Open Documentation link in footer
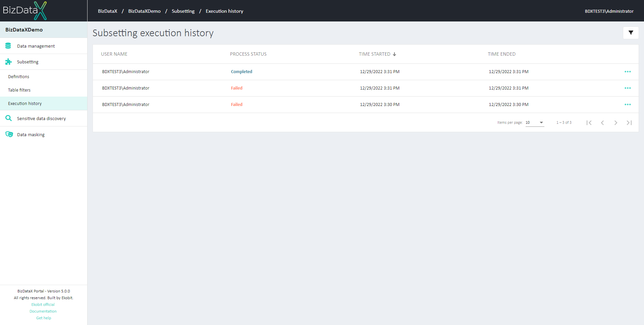Image resolution: width=644 pixels, height=325 pixels. coord(43,311)
